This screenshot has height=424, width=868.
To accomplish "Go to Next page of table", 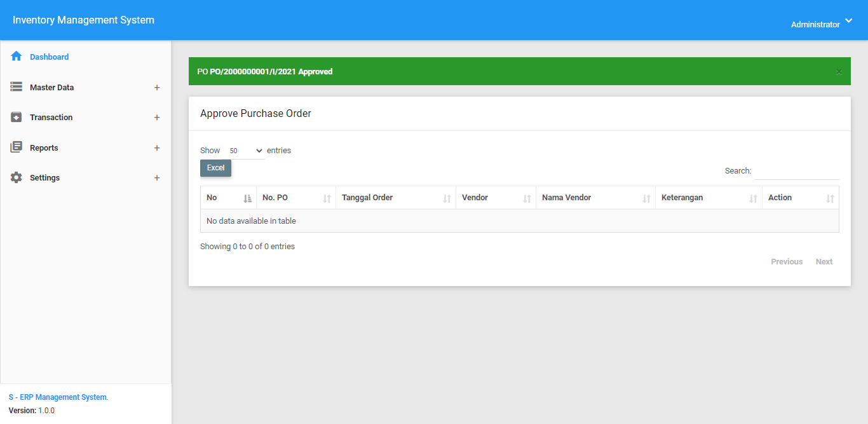I will click(x=824, y=262).
